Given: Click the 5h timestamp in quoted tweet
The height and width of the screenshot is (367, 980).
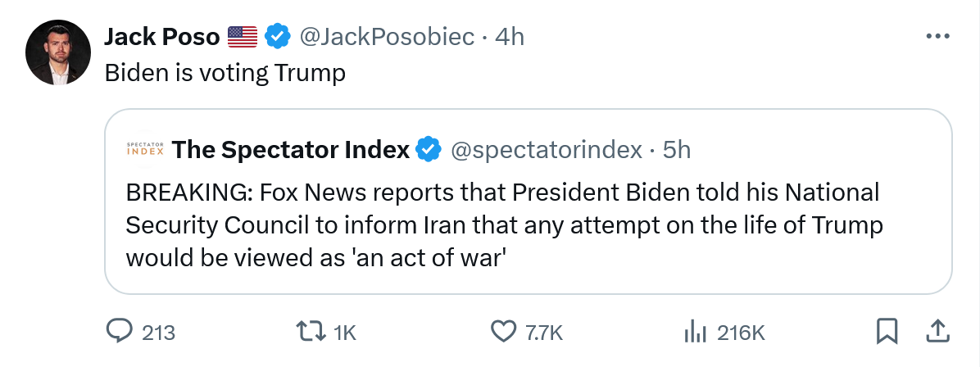Looking at the screenshot, I should (x=677, y=150).
